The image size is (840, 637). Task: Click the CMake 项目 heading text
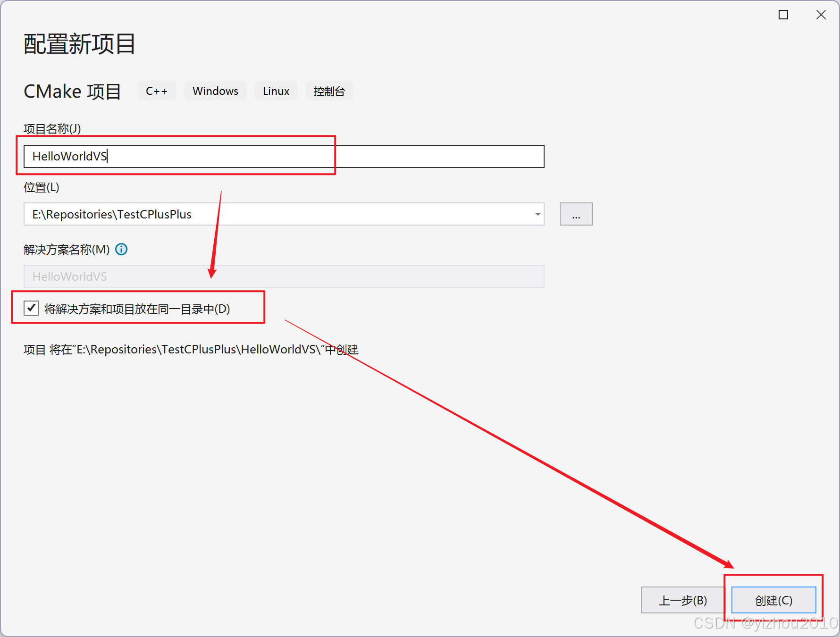(x=73, y=92)
